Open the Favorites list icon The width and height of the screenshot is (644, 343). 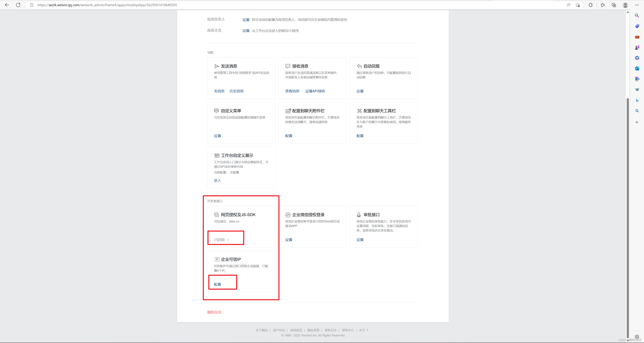(x=603, y=5)
